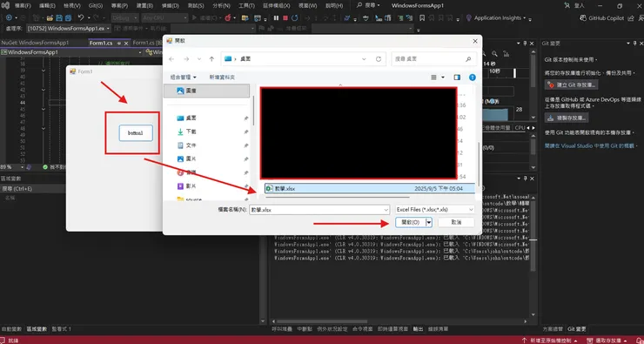Toggle the preview pane in the dialog
Image resolution: width=644 pixels, height=344 pixels.
pyautogui.click(x=457, y=78)
